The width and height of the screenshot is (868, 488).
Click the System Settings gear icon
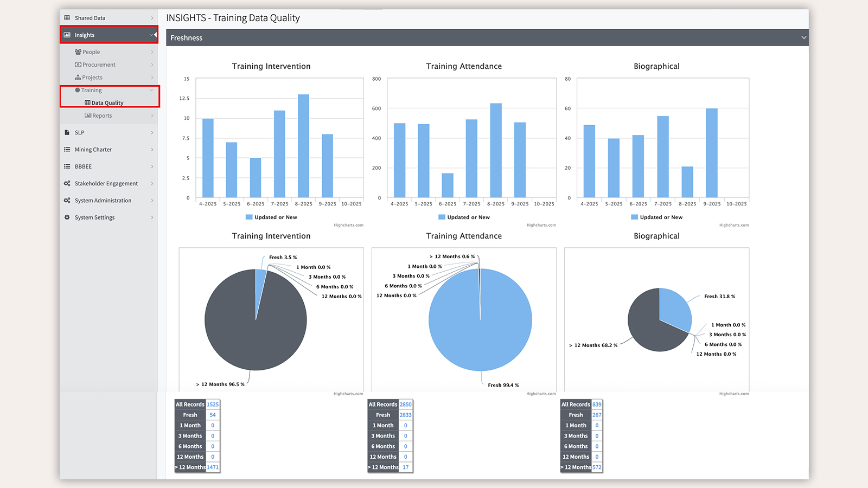click(x=67, y=217)
